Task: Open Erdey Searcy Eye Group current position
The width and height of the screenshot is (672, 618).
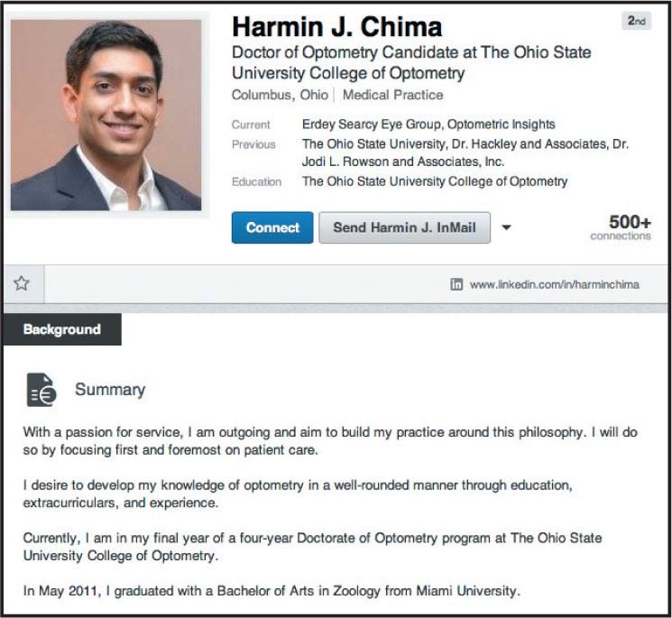Action: click(372, 125)
